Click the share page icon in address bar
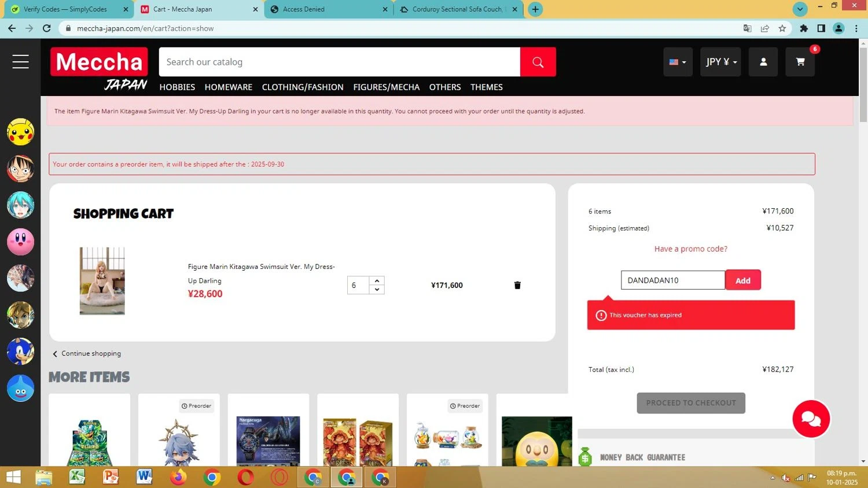The image size is (868, 488). 765,28
